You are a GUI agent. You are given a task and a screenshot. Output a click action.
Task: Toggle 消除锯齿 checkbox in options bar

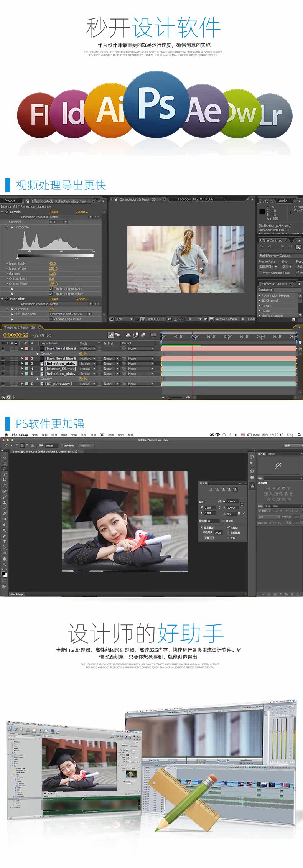tap(62, 446)
